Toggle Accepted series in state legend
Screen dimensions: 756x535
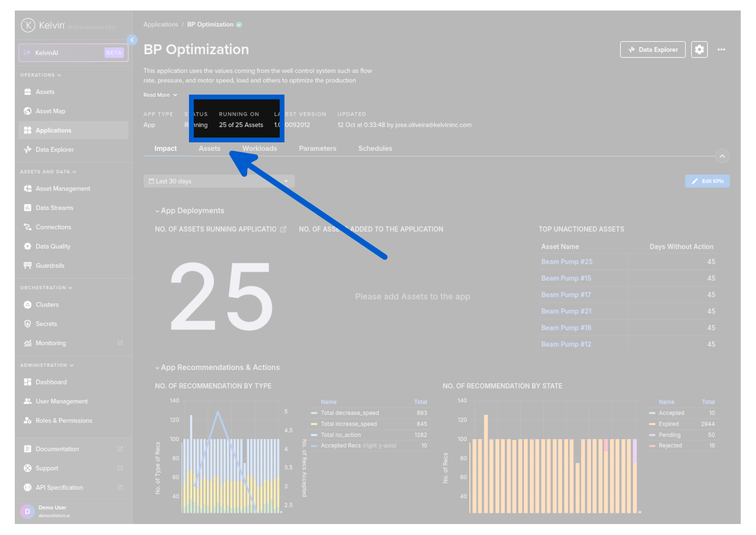point(671,413)
